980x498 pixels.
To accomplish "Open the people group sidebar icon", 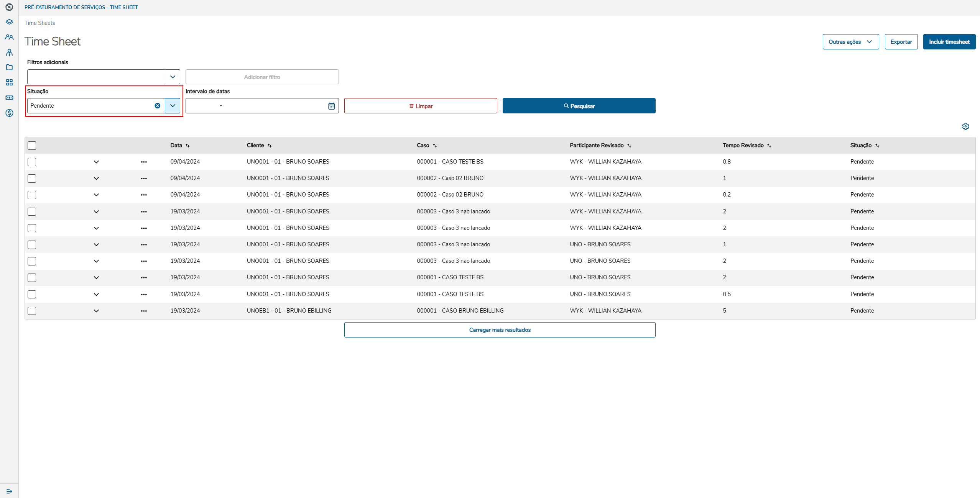I will pyautogui.click(x=10, y=37).
